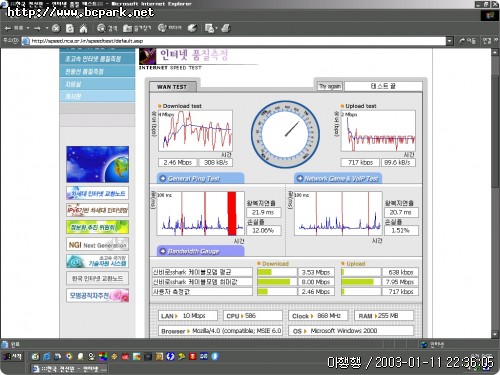This screenshot has width=500, height=375.
Task: Select the 21.9 ms ping value
Action: (x=263, y=212)
